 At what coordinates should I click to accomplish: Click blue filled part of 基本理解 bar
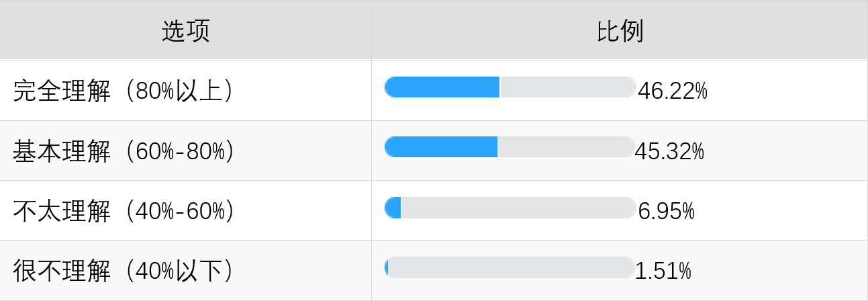440,147
